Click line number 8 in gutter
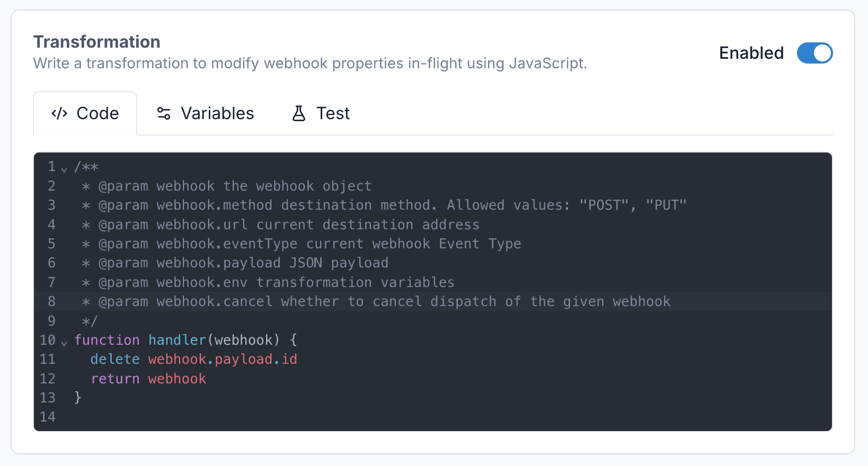Viewport: 868px width, 466px height. tap(51, 301)
